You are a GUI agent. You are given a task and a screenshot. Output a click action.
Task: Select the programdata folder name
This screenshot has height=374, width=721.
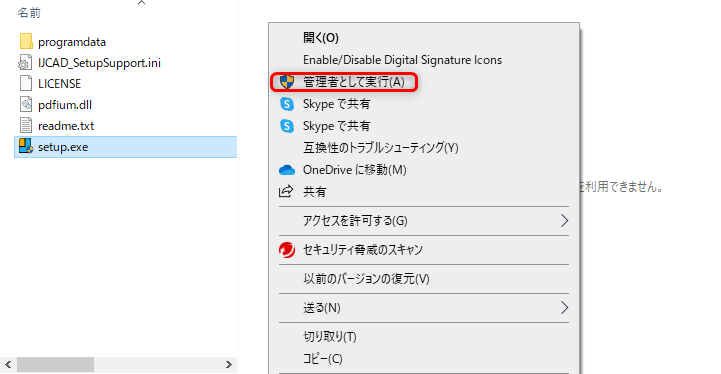72,42
